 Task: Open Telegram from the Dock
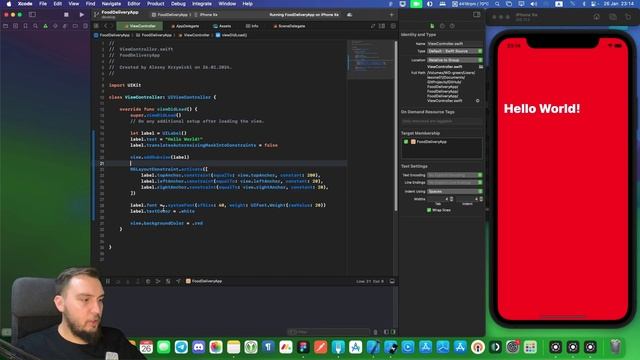point(181,347)
